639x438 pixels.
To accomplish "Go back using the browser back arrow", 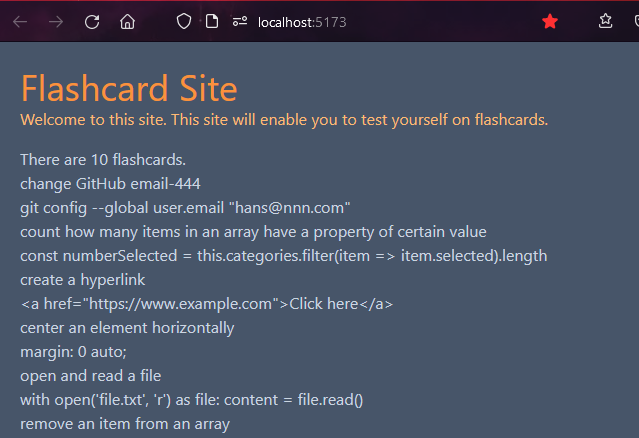I will point(20,22).
